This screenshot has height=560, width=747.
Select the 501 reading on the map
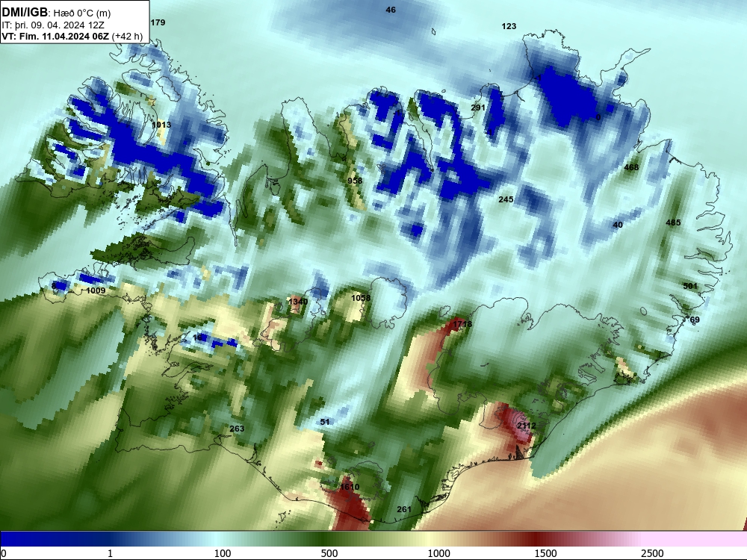690,286
